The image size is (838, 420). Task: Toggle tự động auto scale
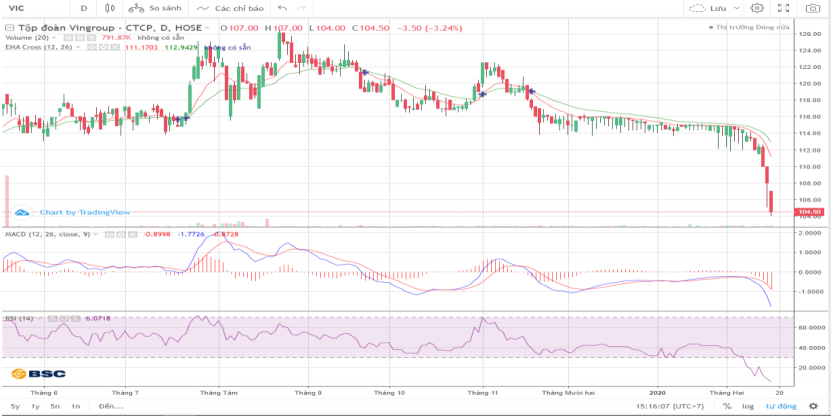pos(781,407)
